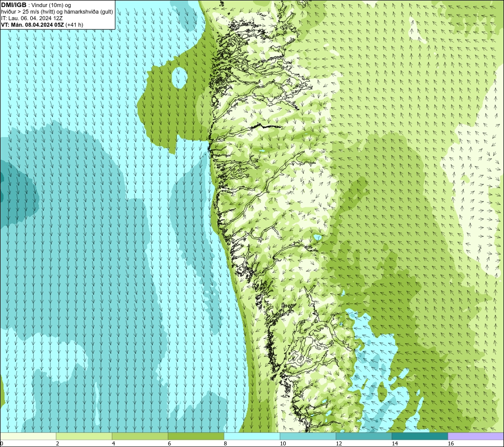504x447 pixels.
Task: Click the purple above-16 legend swatch
Action: click(476, 436)
